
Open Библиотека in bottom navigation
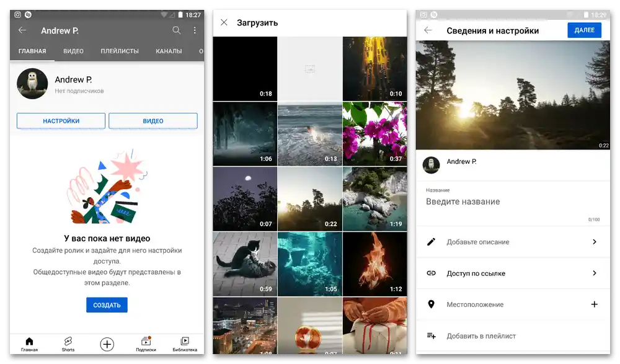coord(185,344)
